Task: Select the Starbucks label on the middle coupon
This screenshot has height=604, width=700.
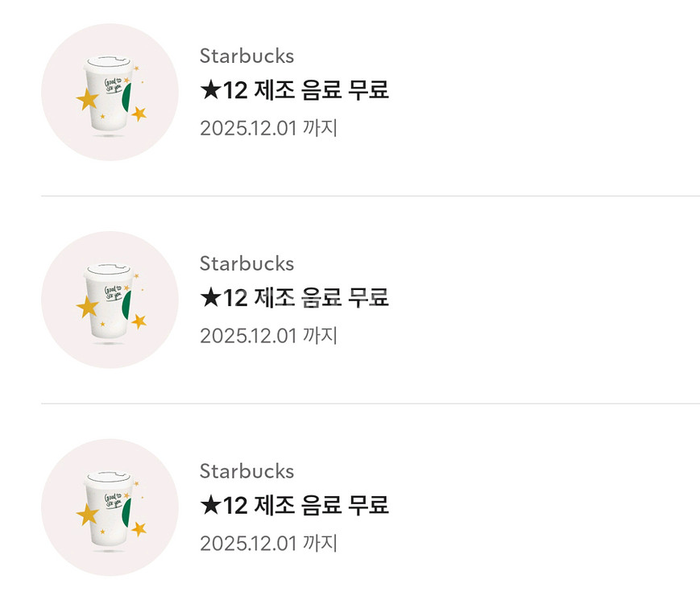Action: [x=246, y=263]
